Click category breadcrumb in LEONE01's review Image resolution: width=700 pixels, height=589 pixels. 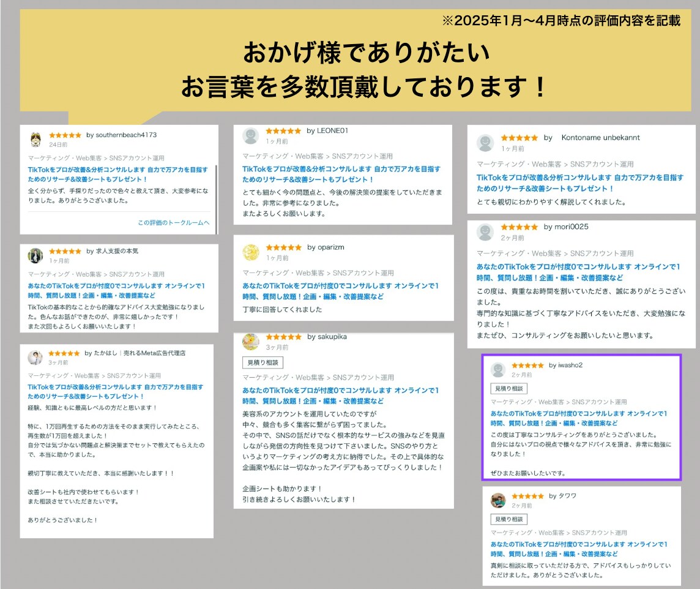(318, 156)
